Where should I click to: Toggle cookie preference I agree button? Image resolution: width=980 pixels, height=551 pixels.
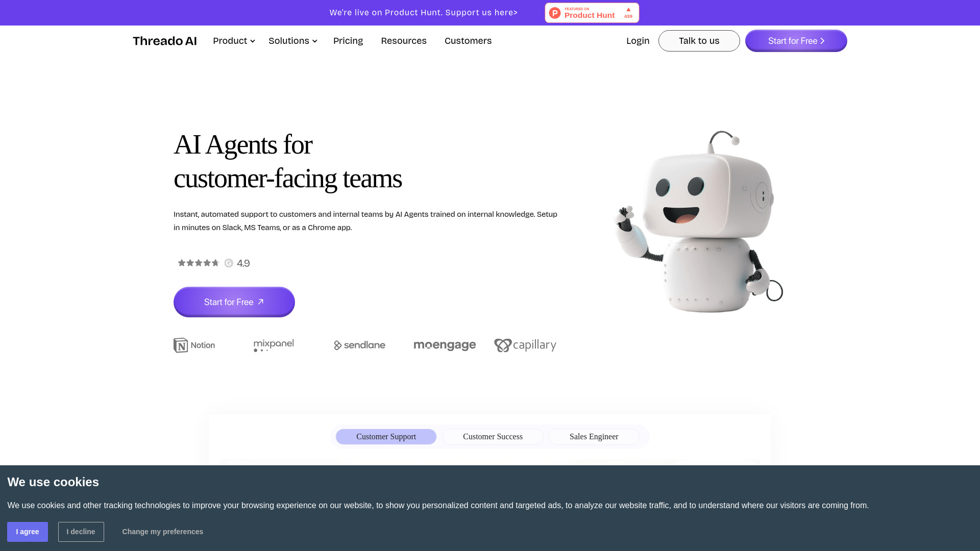[x=28, y=532]
